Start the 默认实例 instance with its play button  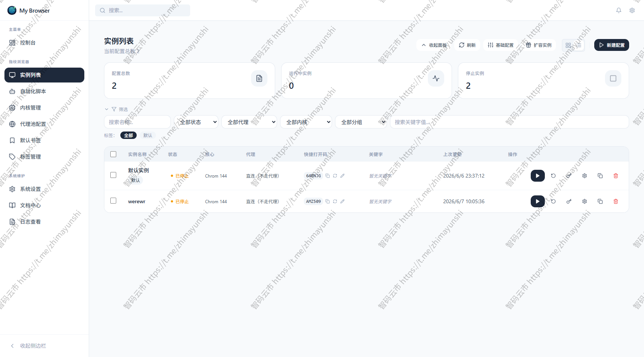point(537,176)
